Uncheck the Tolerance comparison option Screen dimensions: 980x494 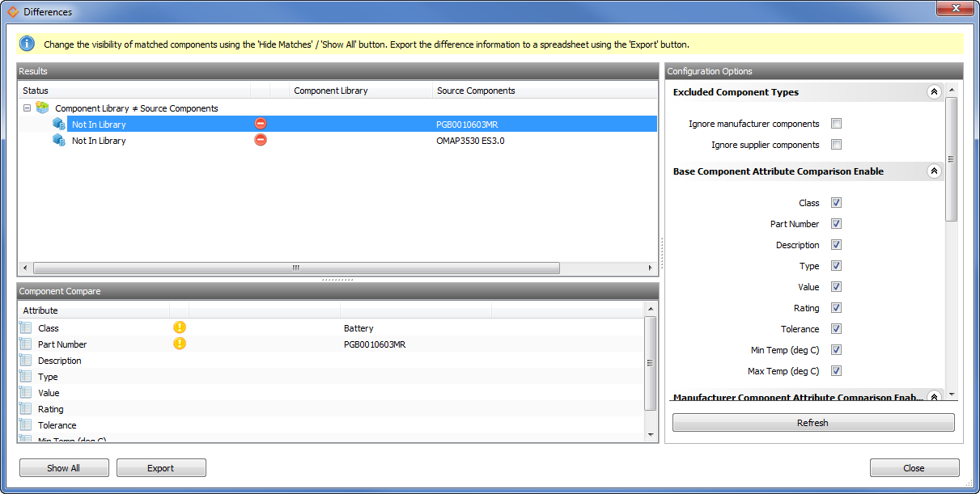point(836,328)
